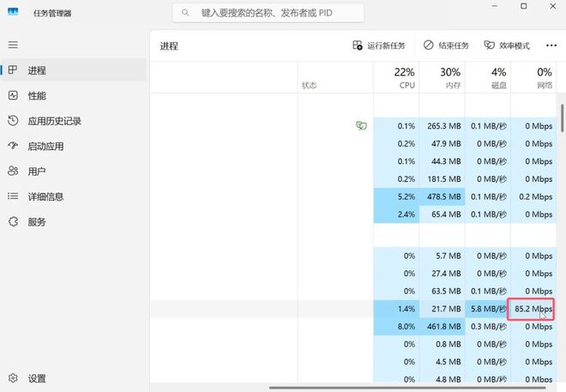Select the 4.5 MB memory cell
This screenshot has width=566, height=392.
coord(443,362)
